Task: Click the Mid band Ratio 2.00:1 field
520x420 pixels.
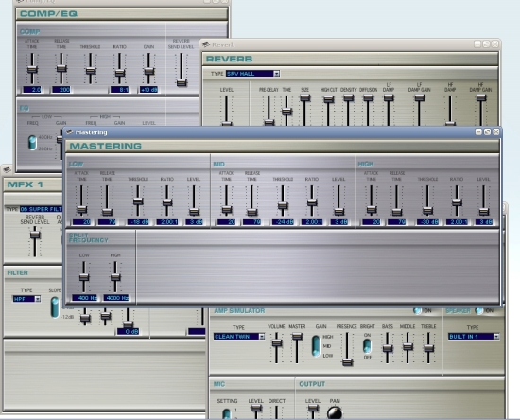Action: click(x=312, y=222)
